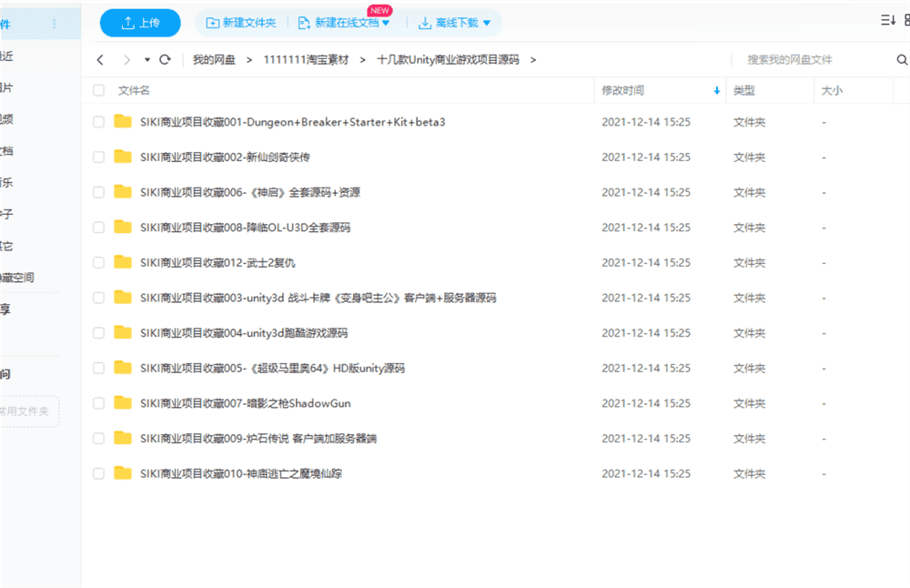910x588 pixels.
Task: Expand the 离线下载 dropdown
Action: tap(487, 24)
